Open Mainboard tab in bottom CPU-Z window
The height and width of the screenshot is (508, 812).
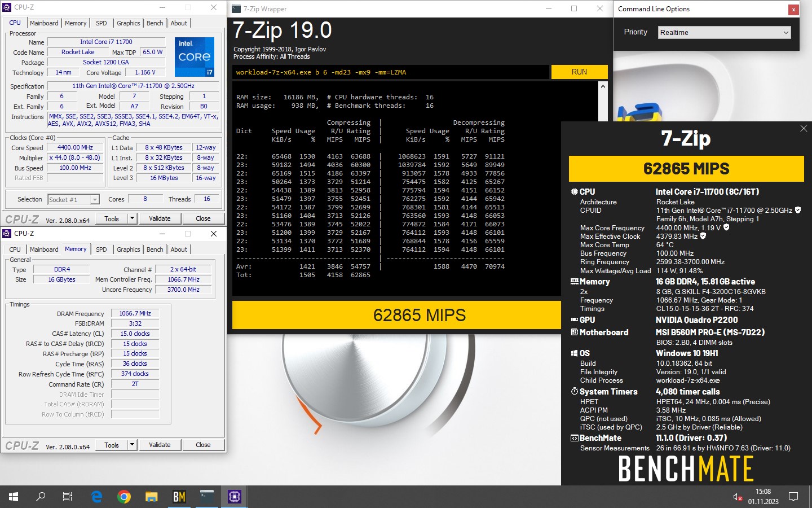click(44, 249)
